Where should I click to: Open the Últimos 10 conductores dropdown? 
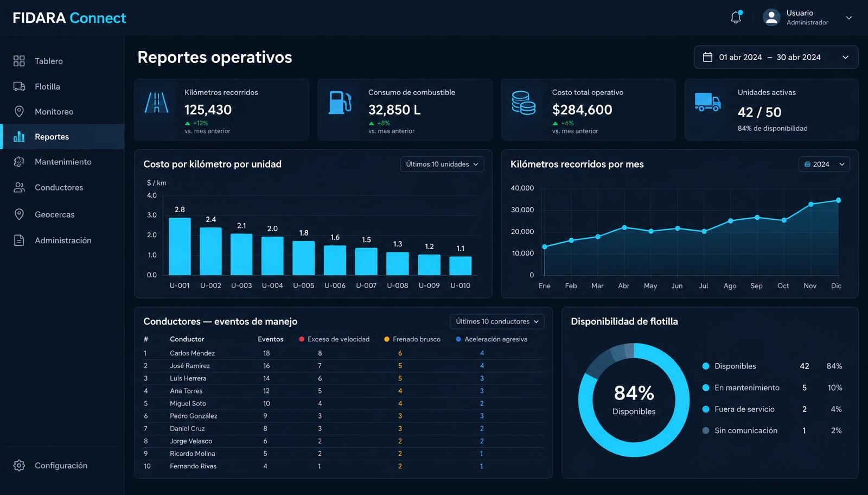497,321
